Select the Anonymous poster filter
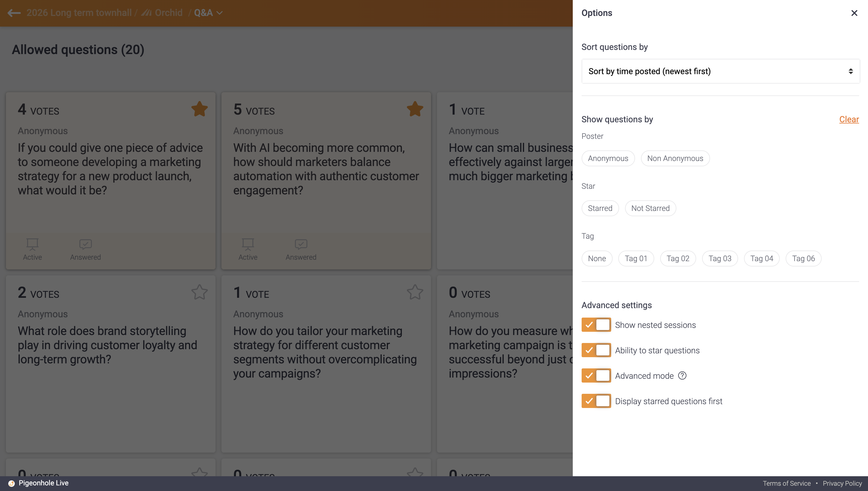The height and width of the screenshot is (491, 868). tap(608, 158)
